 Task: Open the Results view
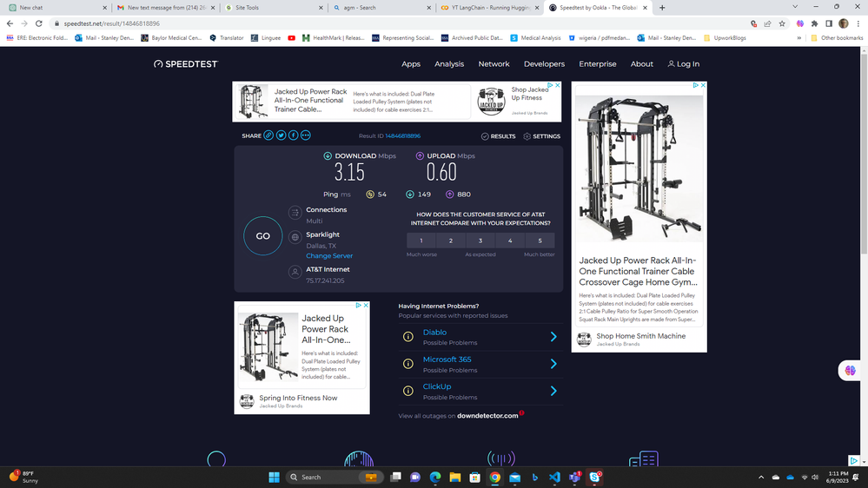pyautogui.click(x=498, y=136)
